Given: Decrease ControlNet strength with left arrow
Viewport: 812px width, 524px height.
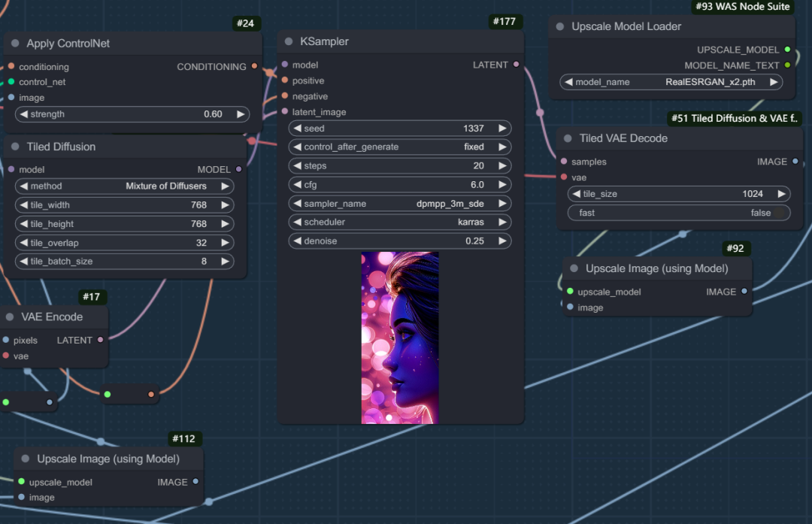Looking at the screenshot, I should (24, 114).
